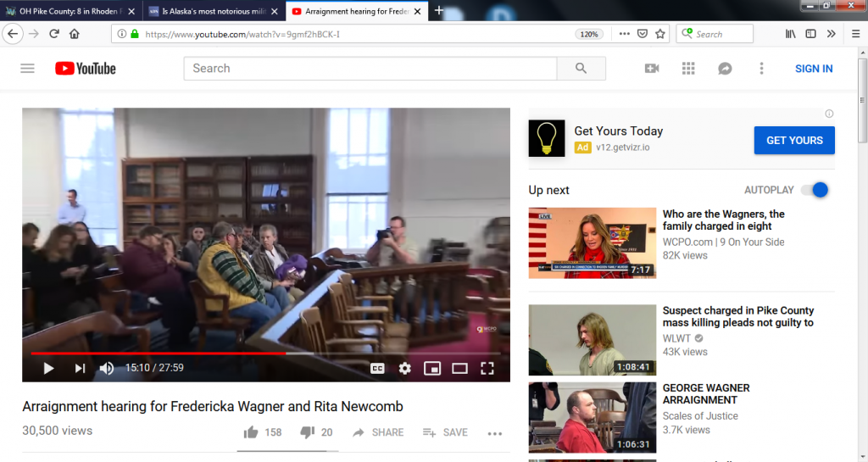Toggle closed captions on video

377,368
